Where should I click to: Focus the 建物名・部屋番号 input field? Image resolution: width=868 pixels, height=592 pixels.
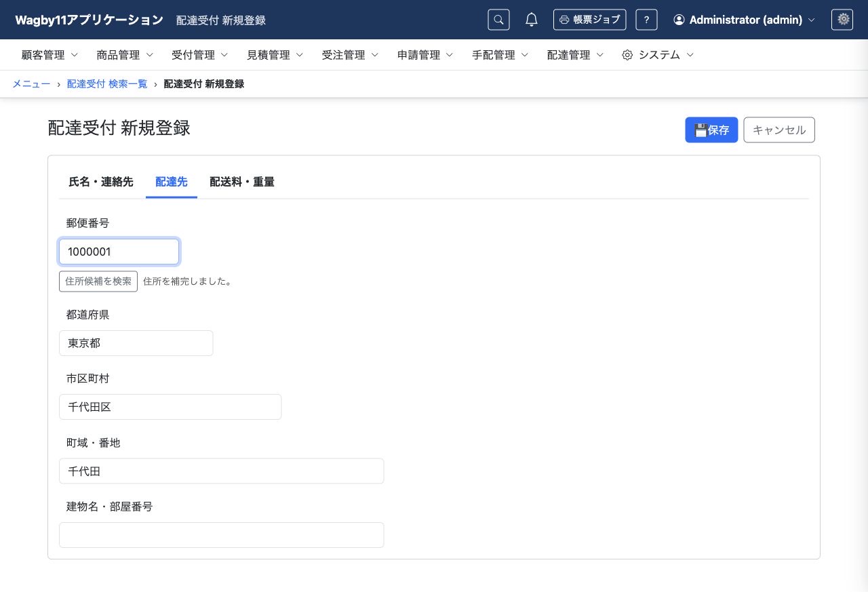click(x=222, y=535)
